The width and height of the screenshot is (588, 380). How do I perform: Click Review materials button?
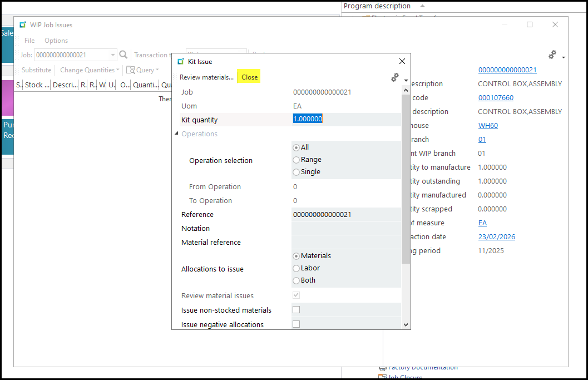tap(206, 77)
